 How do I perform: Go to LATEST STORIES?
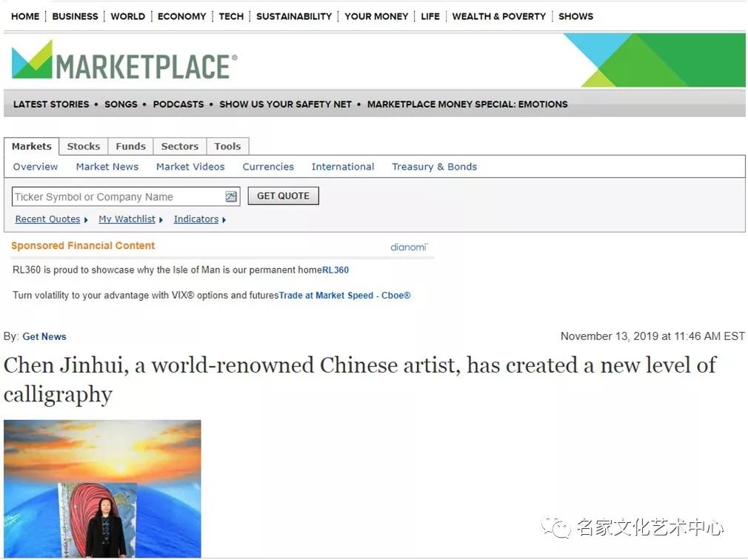[51, 104]
